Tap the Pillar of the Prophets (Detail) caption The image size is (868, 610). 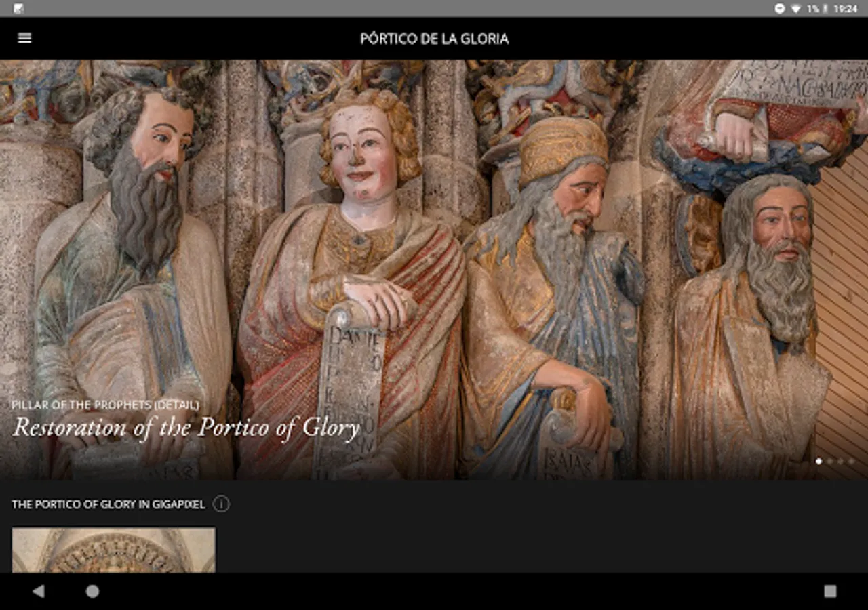click(106, 405)
